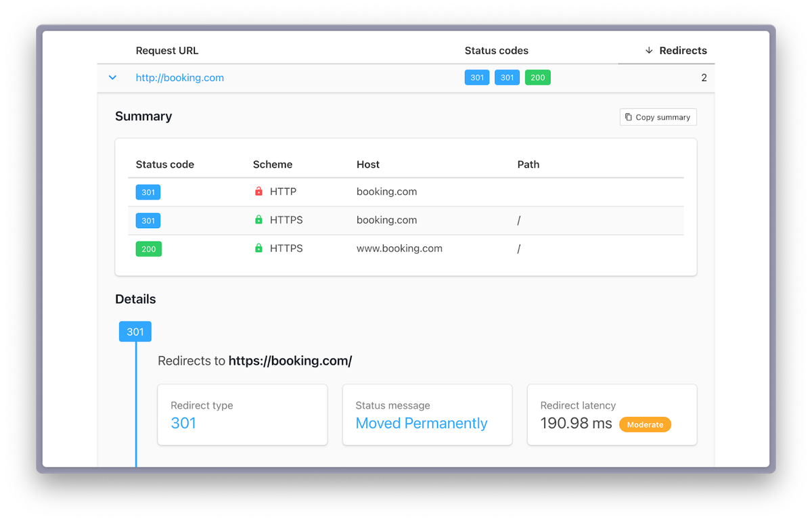Click the green 200 badge in header row
Screen dimensions: 812x521
pyautogui.click(x=538, y=78)
